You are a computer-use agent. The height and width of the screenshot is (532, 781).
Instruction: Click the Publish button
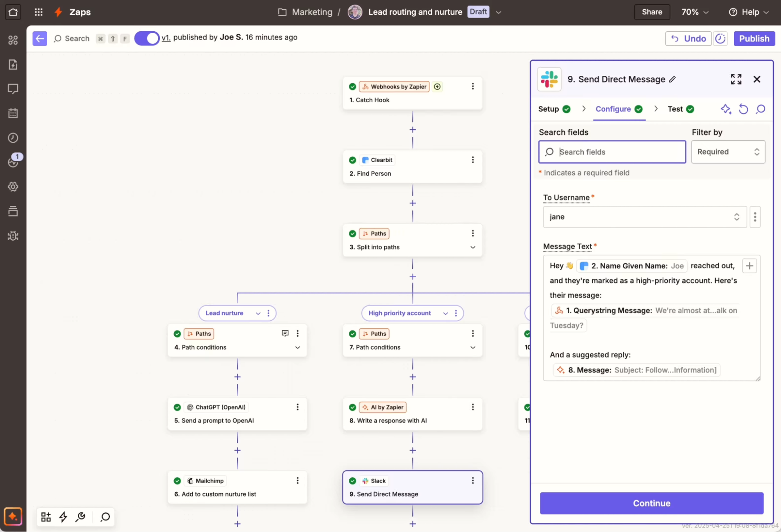[754, 38]
